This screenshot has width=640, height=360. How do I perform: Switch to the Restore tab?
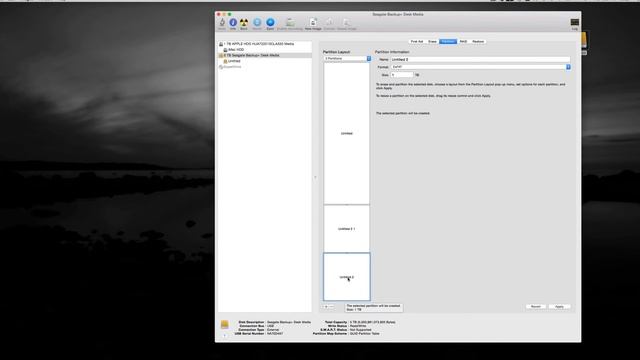tap(478, 42)
